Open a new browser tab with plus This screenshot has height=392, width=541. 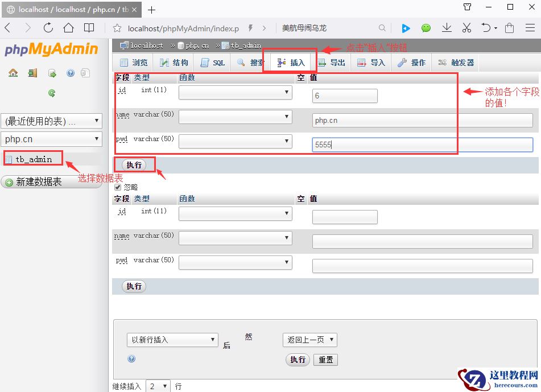pos(151,10)
